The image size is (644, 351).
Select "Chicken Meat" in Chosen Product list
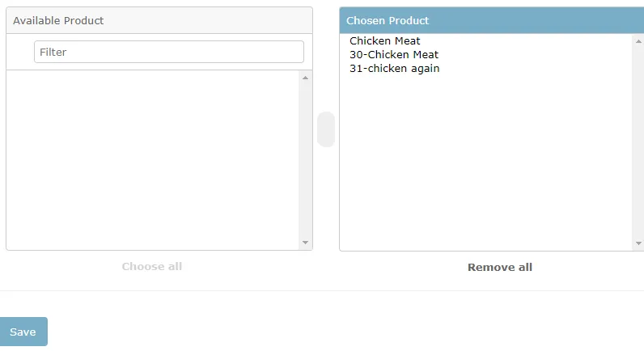tap(385, 41)
